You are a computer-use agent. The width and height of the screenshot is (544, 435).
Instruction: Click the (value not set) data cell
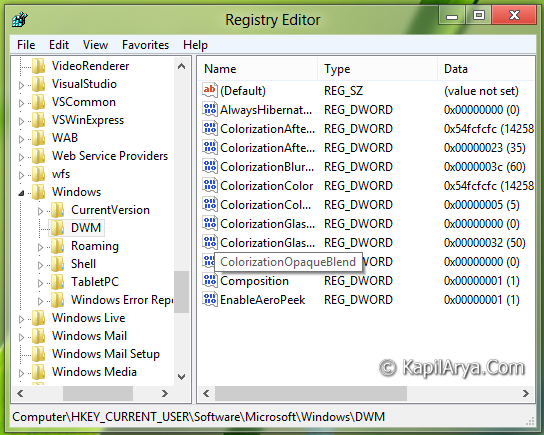pyautogui.click(x=481, y=91)
